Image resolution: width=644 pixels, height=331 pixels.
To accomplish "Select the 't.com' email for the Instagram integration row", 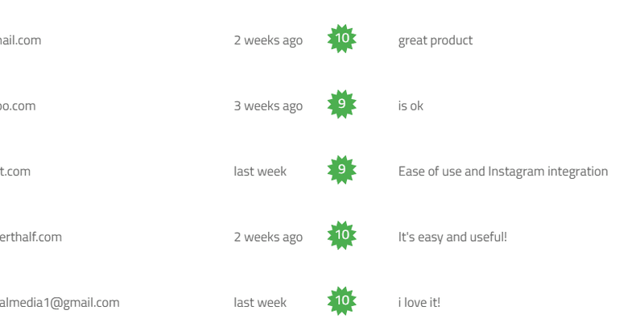I will pyautogui.click(x=15, y=172).
